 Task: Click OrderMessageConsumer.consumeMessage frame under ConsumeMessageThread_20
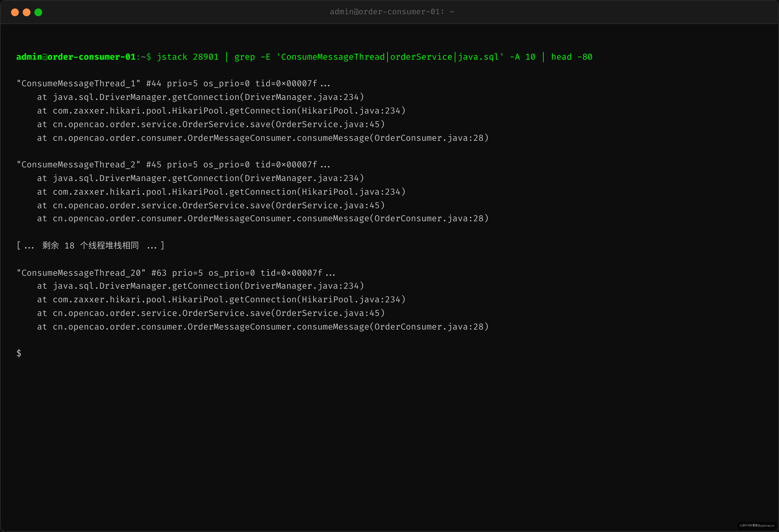(263, 327)
